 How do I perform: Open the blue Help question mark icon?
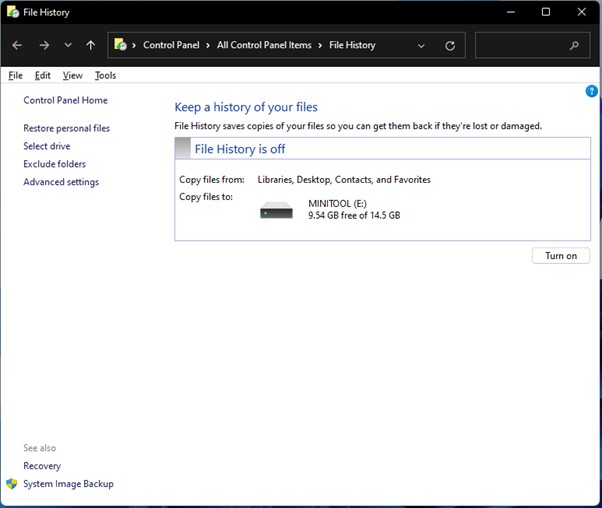click(x=591, y=91)
